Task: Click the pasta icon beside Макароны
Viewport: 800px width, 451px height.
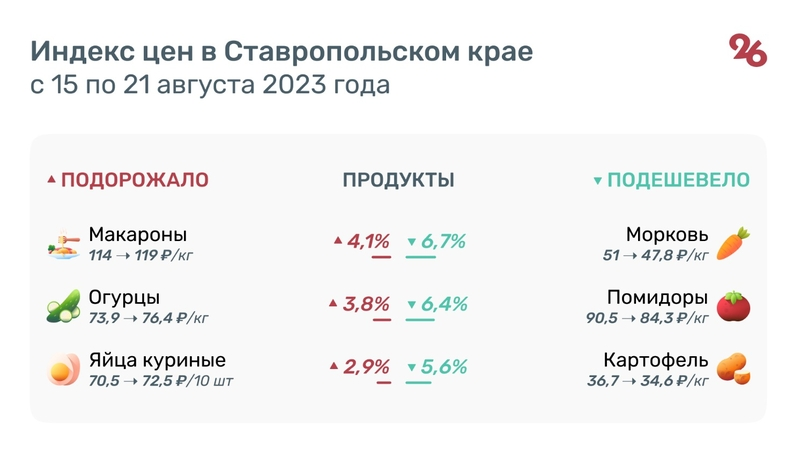Action: [62, 244]
